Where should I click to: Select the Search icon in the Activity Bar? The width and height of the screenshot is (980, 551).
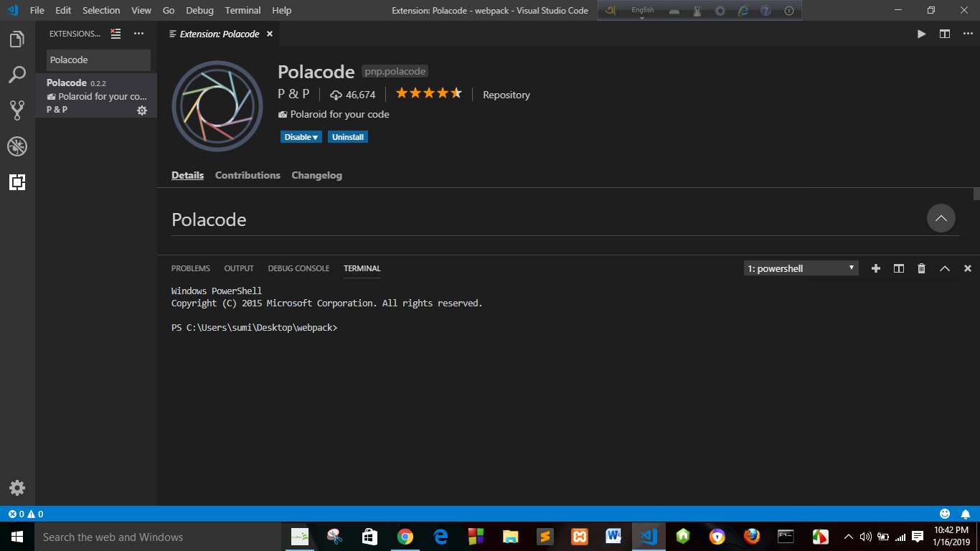click(x=17, y=75)
